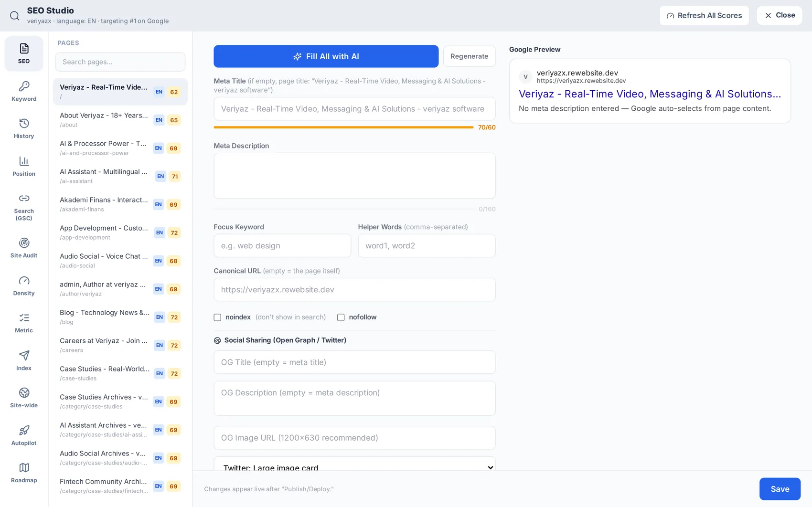The height and width of the screenshot is (507, 812).
Task: Click the Canonical URL field
Action: pos(354,290)
